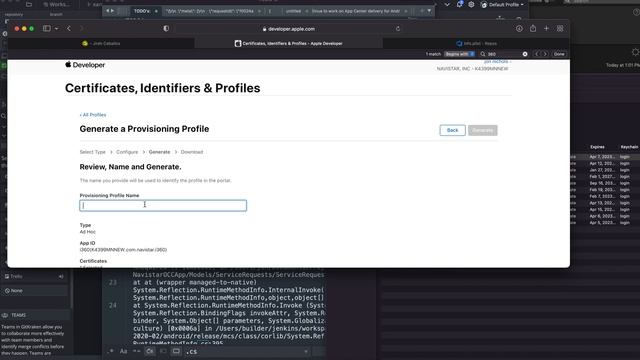Focus the Provisioning Profile Name field
Image resolution: width=640 pixels, height=360 pixels.
pyautogui.click(x=163, y=205)
